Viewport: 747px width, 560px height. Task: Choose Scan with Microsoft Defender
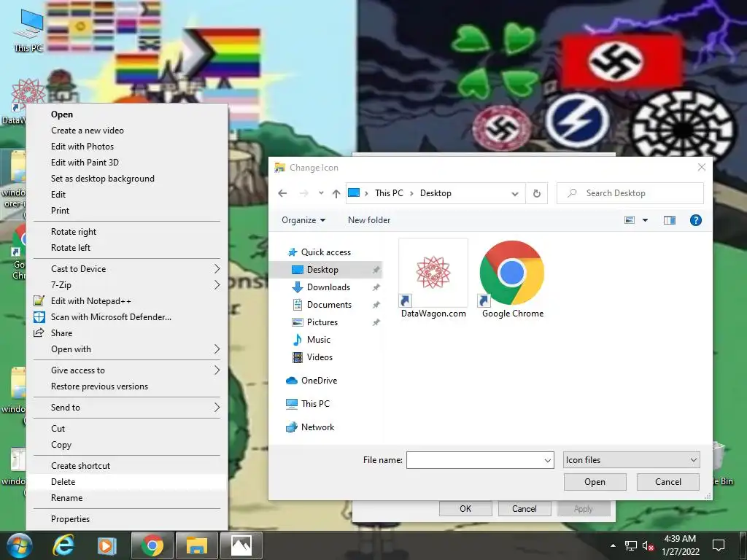click(x=128, y=317)
